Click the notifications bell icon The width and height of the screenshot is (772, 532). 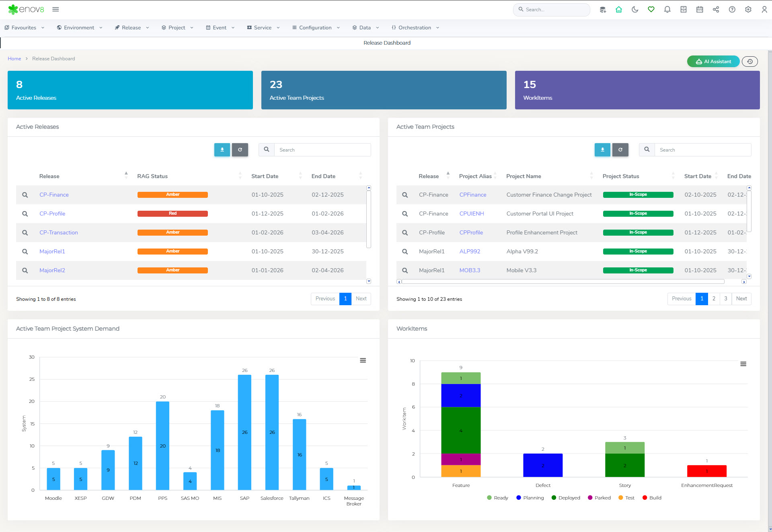pos(667,10)
